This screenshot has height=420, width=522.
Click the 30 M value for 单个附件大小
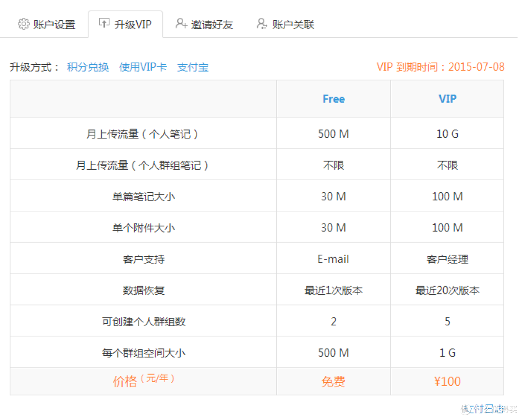(333, 228)
